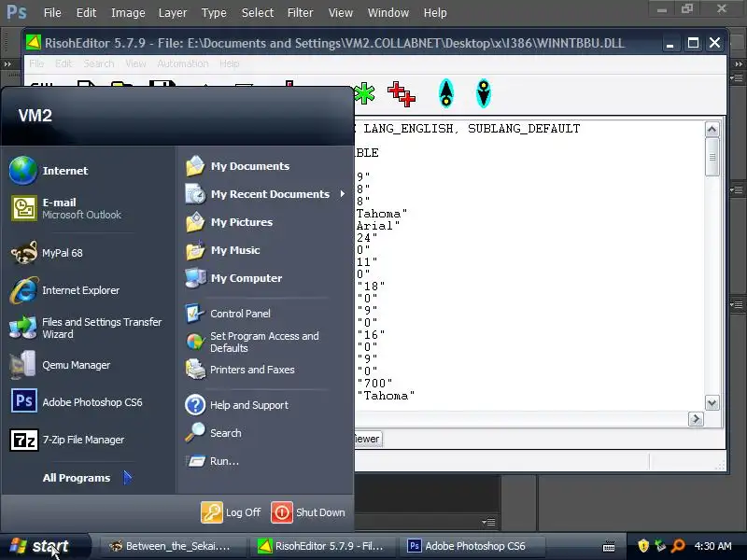Screen dimensions: 747x560
Task: Click the Arial" line in editor
Action: [x=378, y=226]
